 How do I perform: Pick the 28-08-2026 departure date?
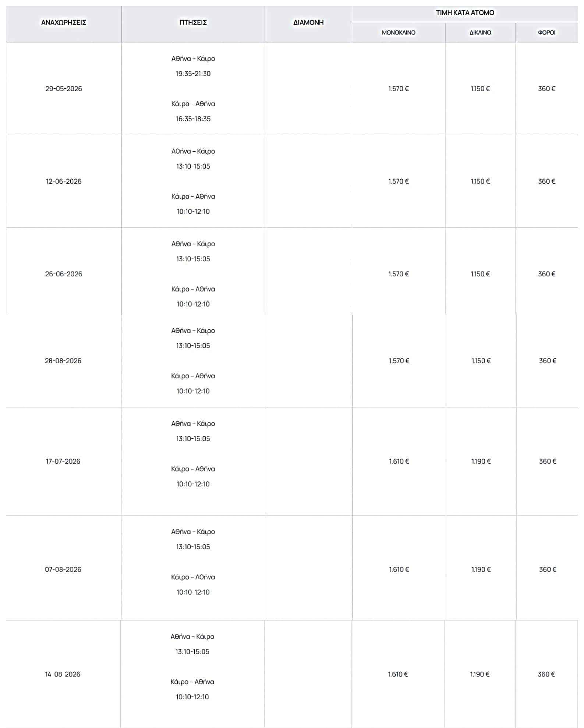point(63,361)
